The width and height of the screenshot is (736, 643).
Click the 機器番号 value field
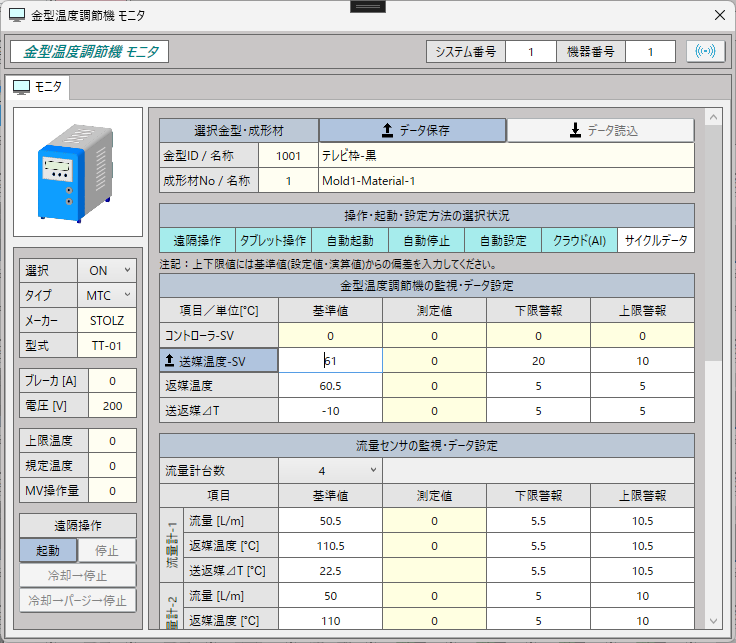pos(650,52)
